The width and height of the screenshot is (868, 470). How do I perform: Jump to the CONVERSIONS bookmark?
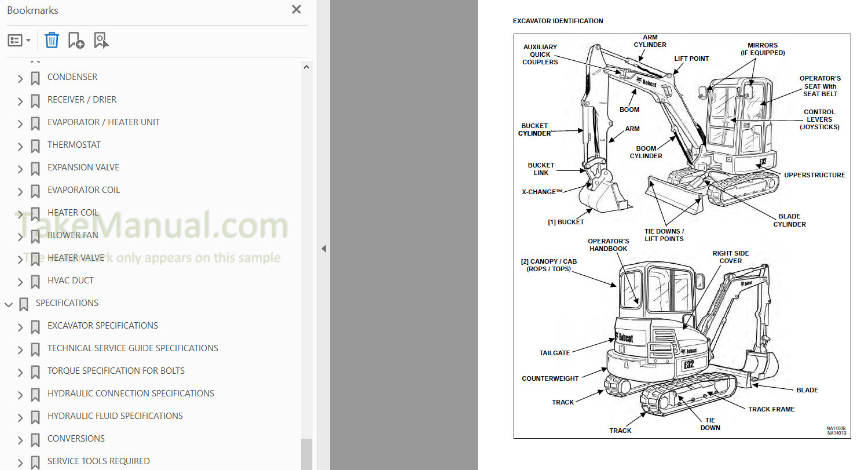pyautogui.click(x=76, y=439)
